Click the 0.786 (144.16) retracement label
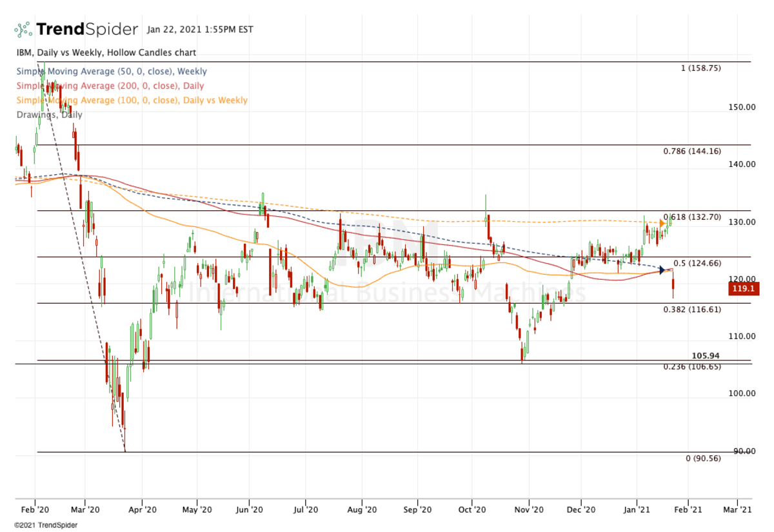 tap(692, 151)
